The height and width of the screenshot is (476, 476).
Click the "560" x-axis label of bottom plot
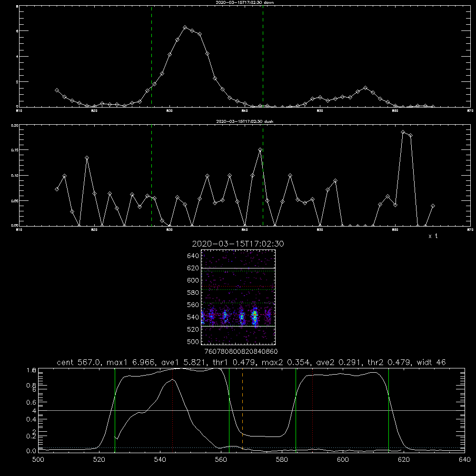[x=221, y=460]
